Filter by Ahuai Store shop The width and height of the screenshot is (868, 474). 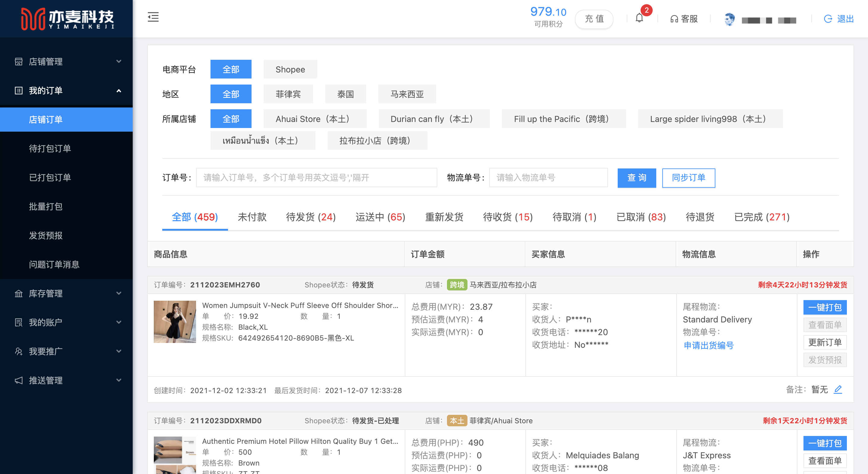click(x=315, y=119)
